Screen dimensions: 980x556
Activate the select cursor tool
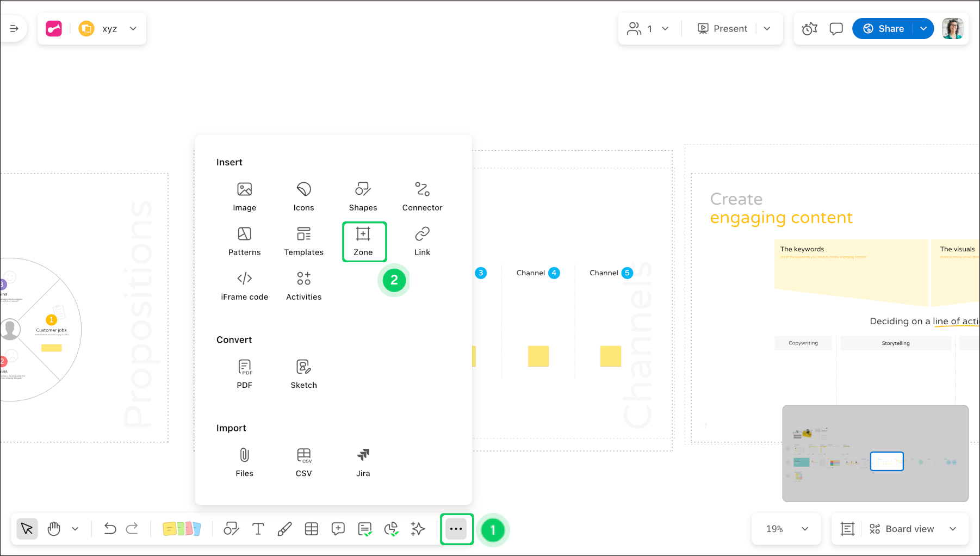27,529
